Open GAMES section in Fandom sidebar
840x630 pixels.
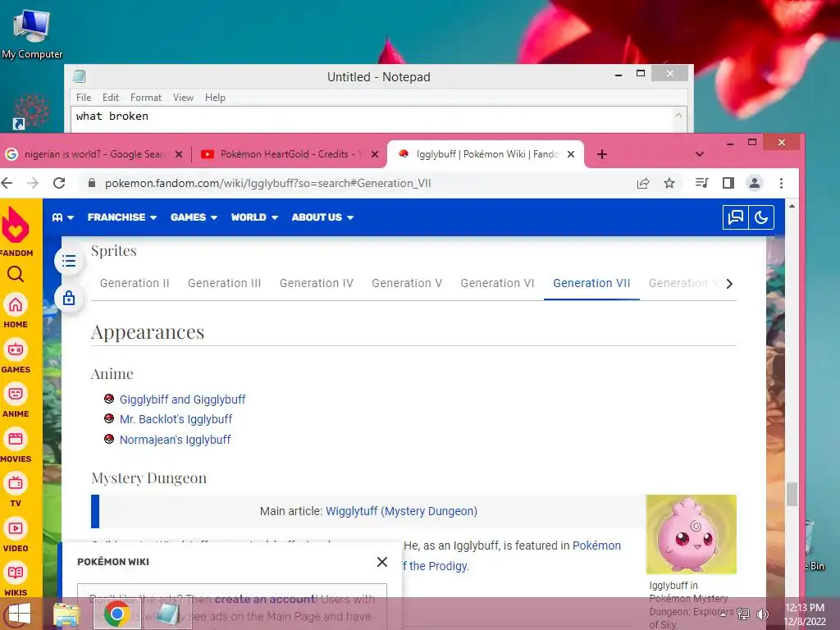point(16,356)
